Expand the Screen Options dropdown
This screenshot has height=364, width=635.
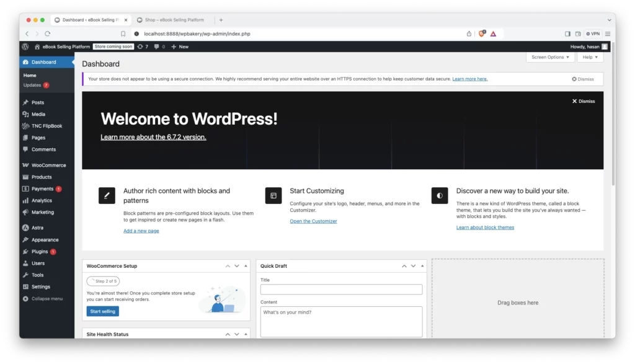549,57
